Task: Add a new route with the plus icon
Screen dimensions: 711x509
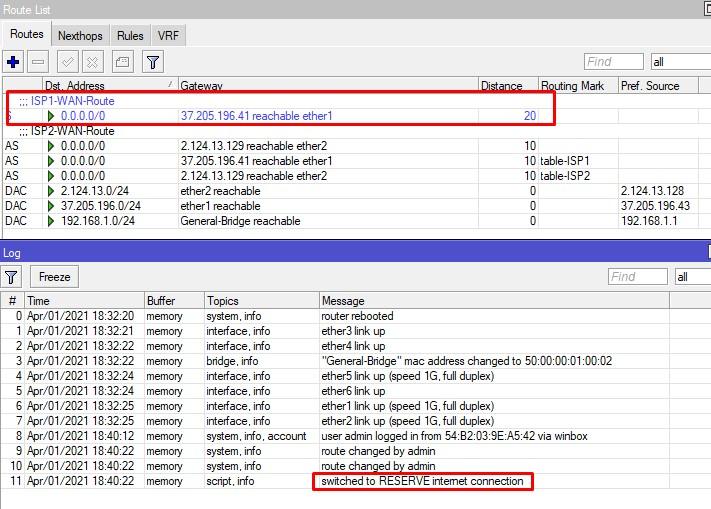Action: click(13, 62)
